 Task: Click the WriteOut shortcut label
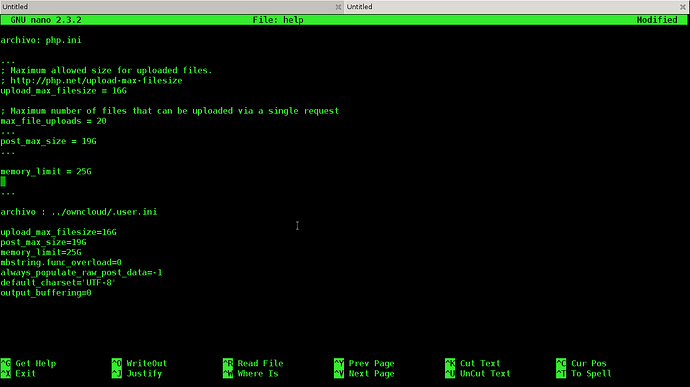click(147, 364)
